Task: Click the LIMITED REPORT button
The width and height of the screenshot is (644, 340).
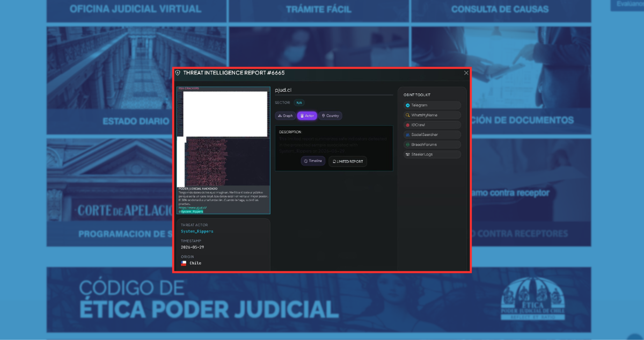Action: pyautogui.click(x=348, y=161)
